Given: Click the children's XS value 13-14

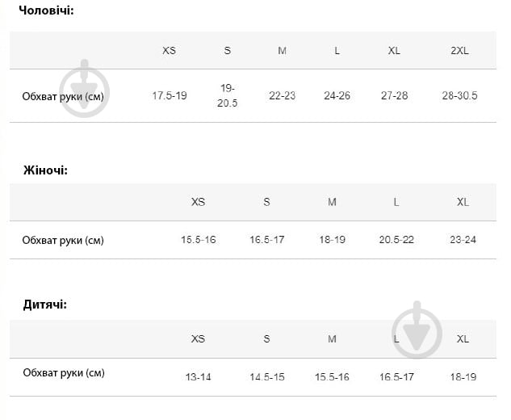Looking at the screenshot, I should point(198,377).
